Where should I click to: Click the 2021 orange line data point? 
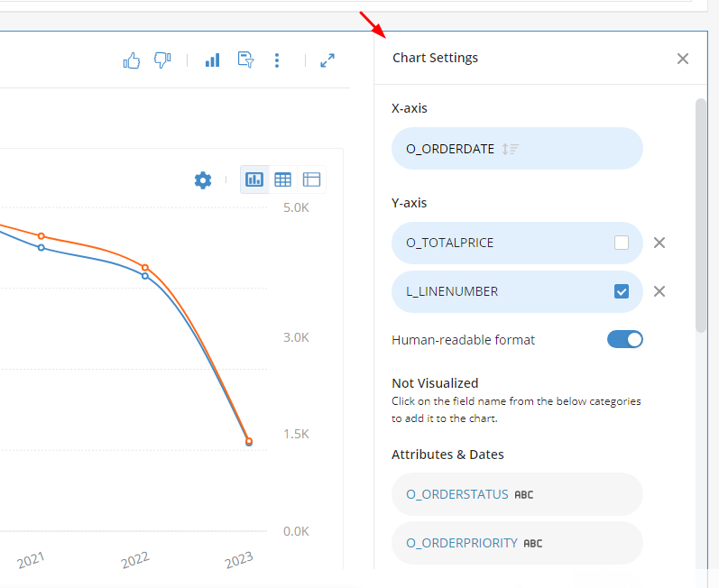41,236
